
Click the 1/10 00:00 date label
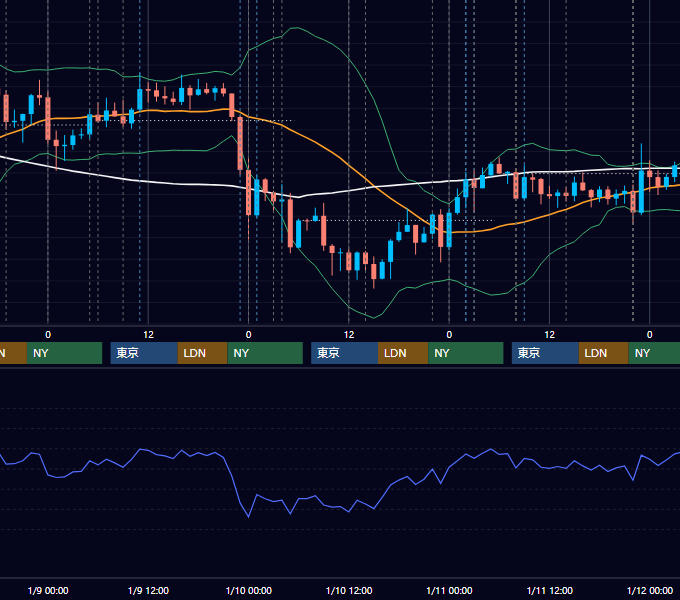coord(248,590)
